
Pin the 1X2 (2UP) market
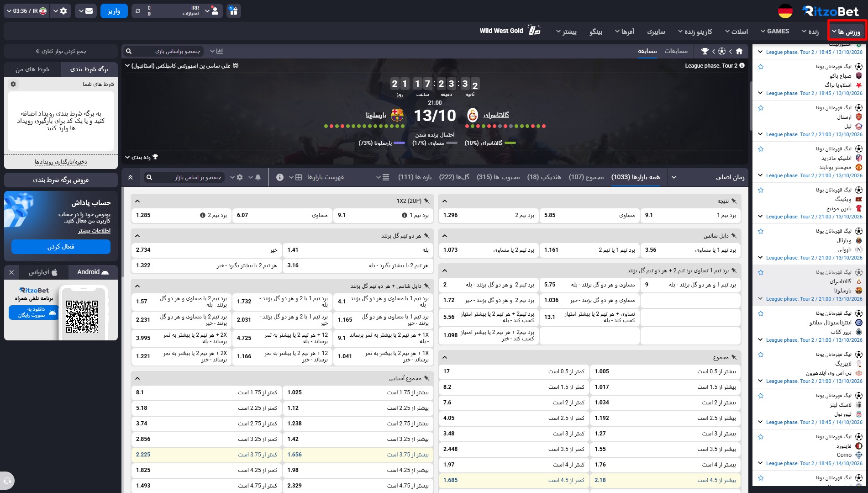426,201
